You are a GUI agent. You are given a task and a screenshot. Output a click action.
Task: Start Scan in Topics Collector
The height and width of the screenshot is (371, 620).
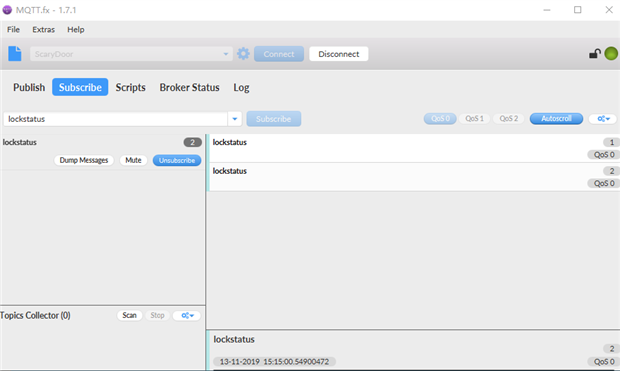pos(129,315)
